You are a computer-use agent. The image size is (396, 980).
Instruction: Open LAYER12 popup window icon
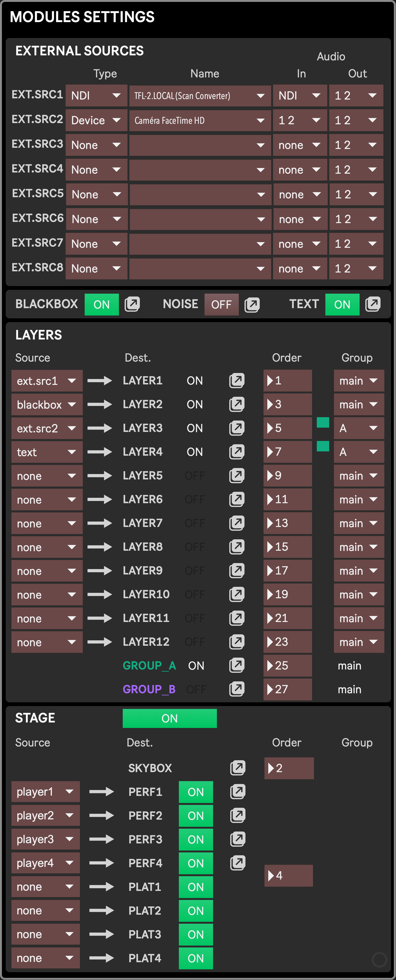coord(236,642)
